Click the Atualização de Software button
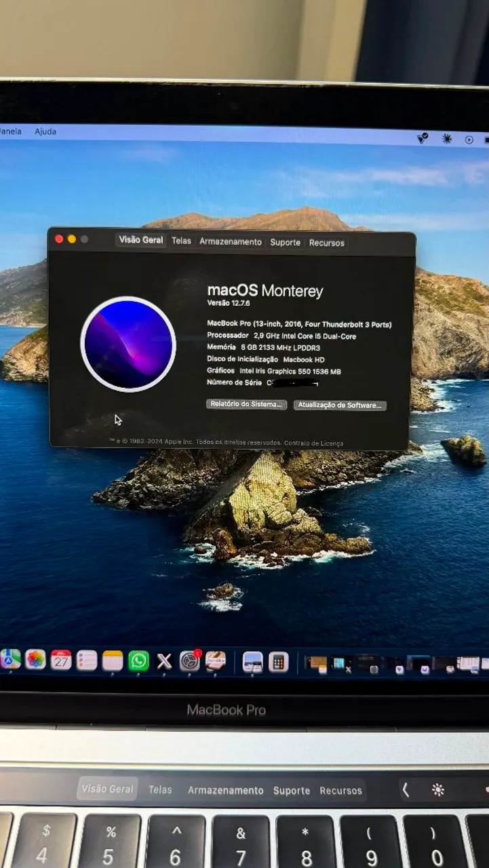The image size is (489, 868). (x=340, y=406)
